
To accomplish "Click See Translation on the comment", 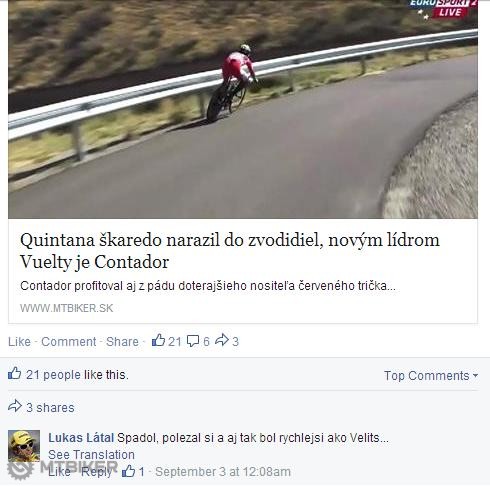I will 91,455.
